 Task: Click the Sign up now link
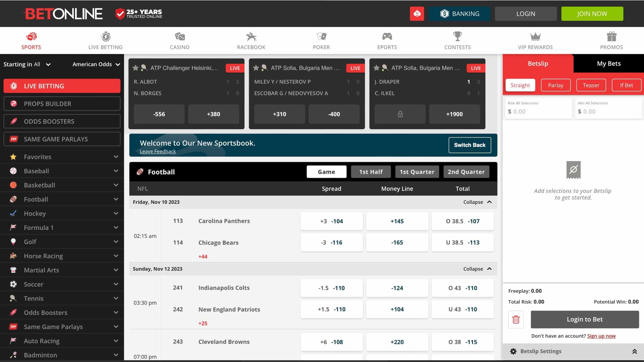[x=601, y=336]
